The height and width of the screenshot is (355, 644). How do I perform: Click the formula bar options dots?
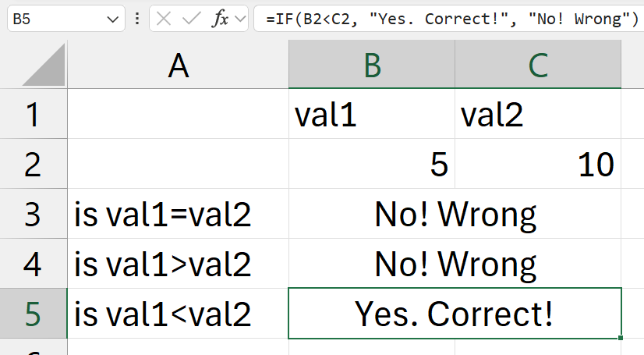click(x=137, y=19)
